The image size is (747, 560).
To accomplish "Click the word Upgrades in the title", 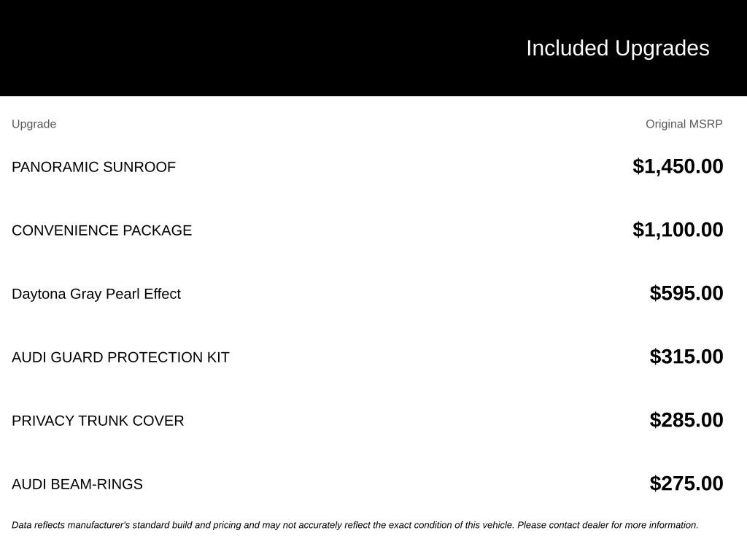I will pos(662,49).
